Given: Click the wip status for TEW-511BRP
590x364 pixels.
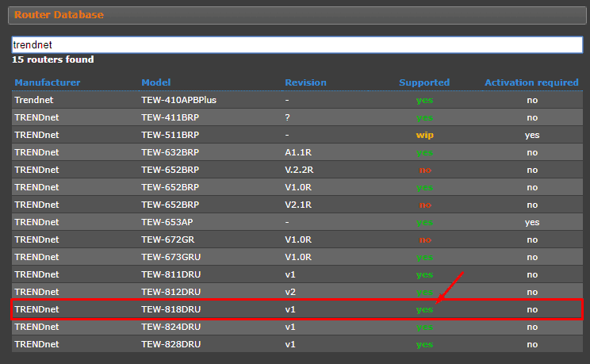Looking at the screenshot, I should [x=424, y=135].
